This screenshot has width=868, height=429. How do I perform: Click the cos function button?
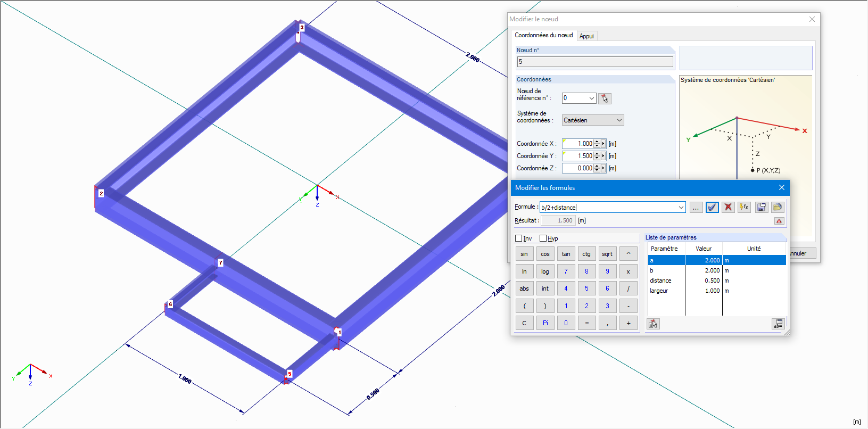click(x=545, y=254)
